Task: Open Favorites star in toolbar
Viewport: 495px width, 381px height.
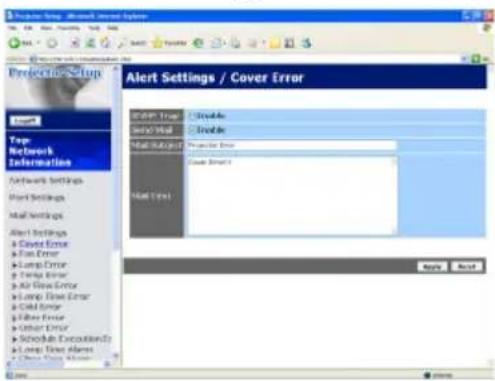Action: (157, 43)
